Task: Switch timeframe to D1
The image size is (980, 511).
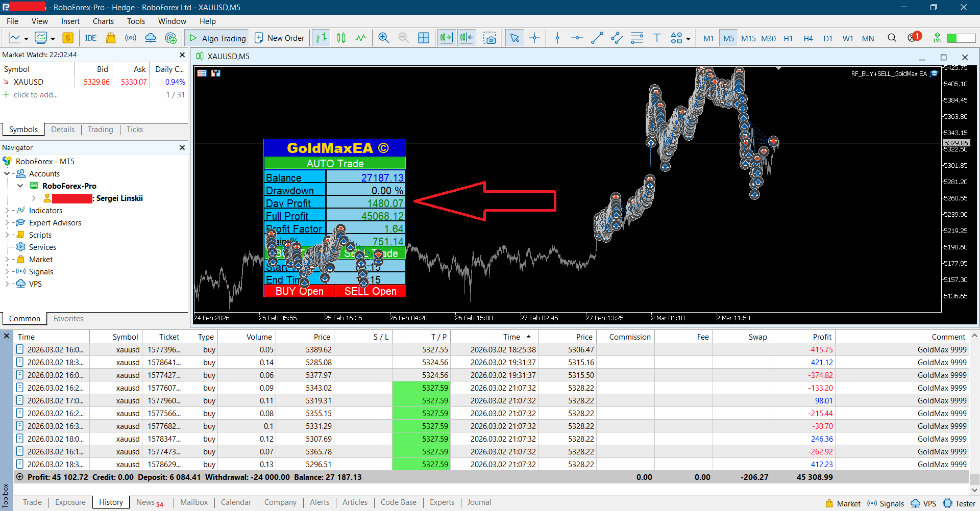Action: 828,38
